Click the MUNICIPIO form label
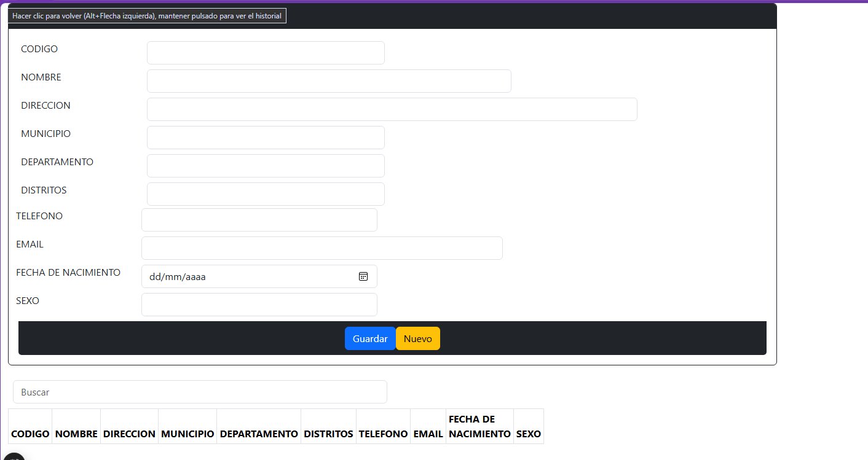The width and height of the screenshot is (868, 460). [x=45, y=133]
